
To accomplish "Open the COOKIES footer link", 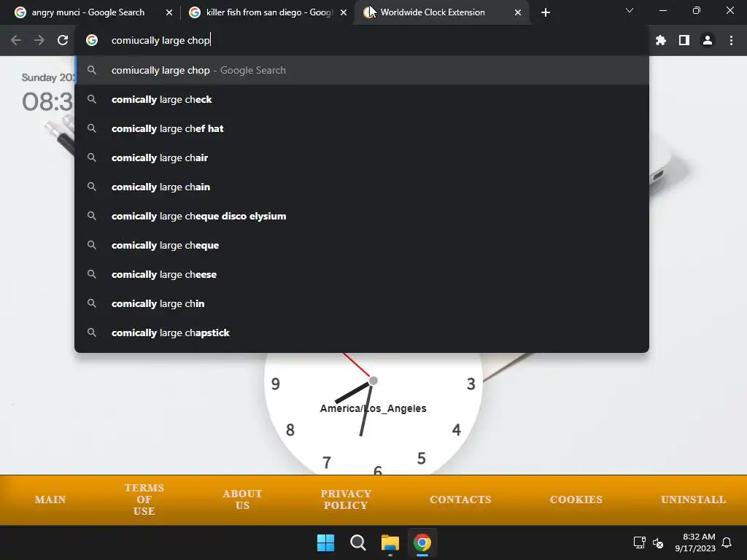I will click(x=576, y=499).
